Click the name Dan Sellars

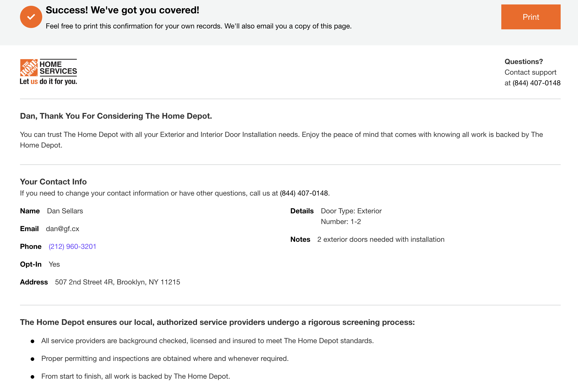point(65,211)
